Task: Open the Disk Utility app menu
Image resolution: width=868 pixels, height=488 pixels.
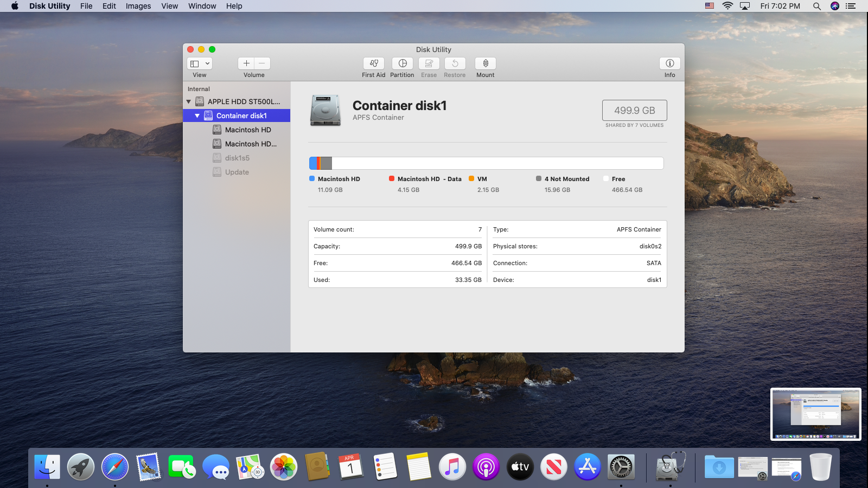Action: 49,6
